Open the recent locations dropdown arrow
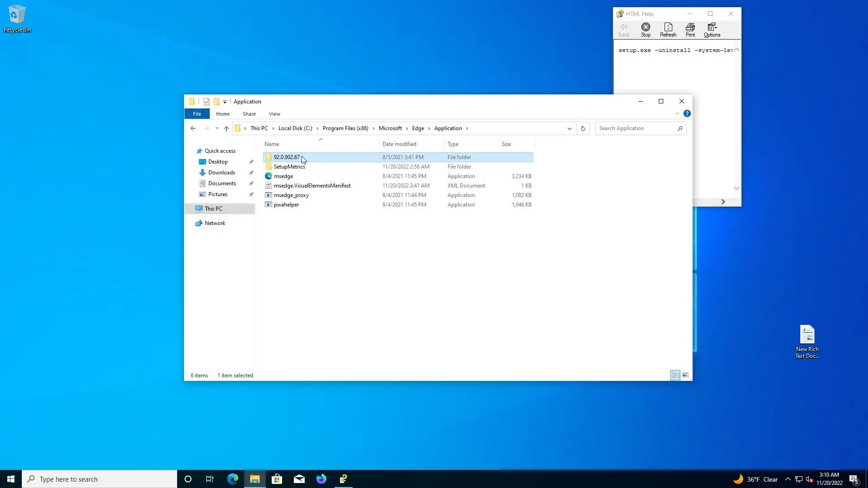 pyautogui.click(x=217, y=128)
